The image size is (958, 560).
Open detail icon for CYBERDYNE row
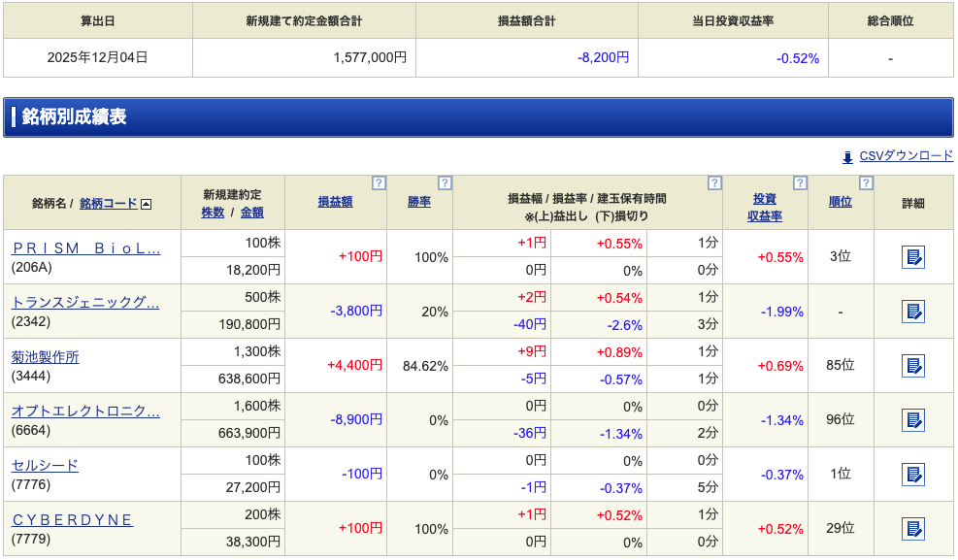[912, 529]
